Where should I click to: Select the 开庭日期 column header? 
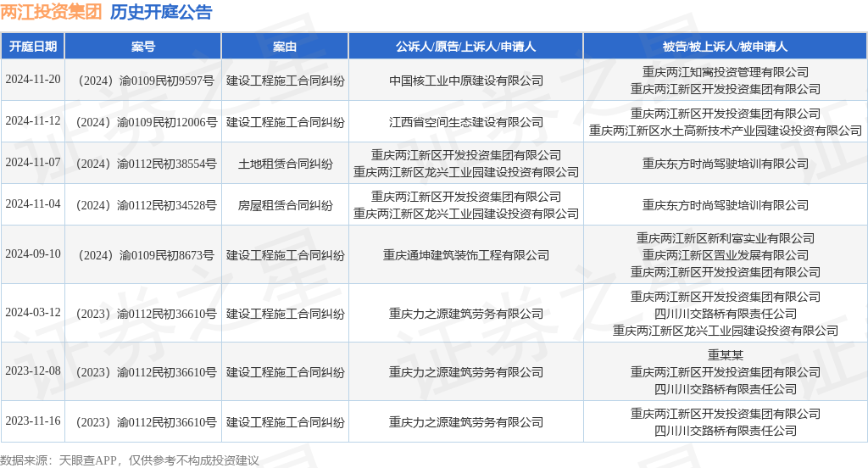[x=33, y=47]
